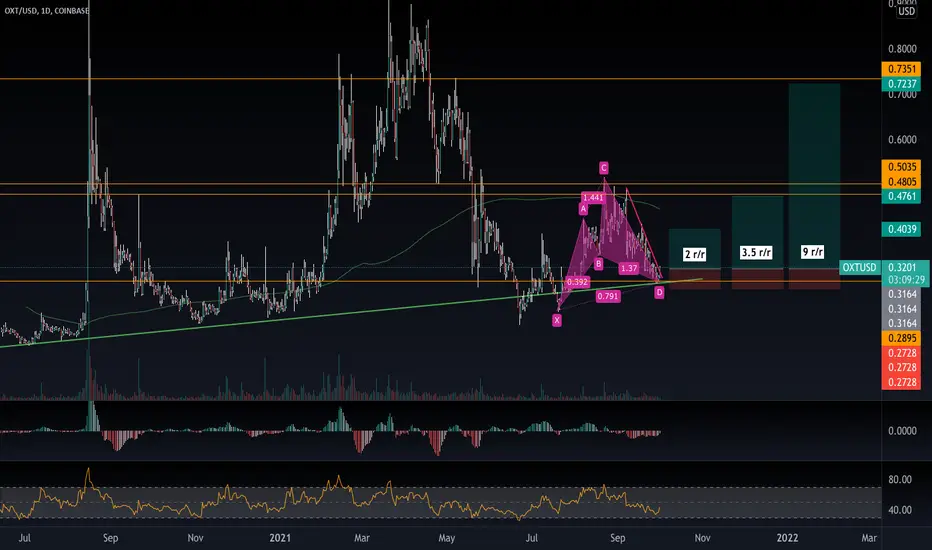Screen dimensions: 932x550
Task: Click the 0.0000 MACD axis value
Action: pos(902,430)
